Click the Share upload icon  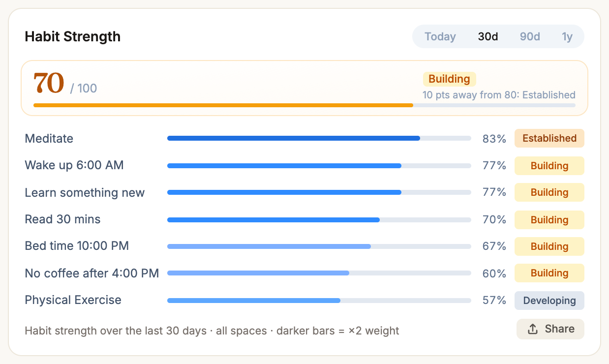tap(532, 329)
